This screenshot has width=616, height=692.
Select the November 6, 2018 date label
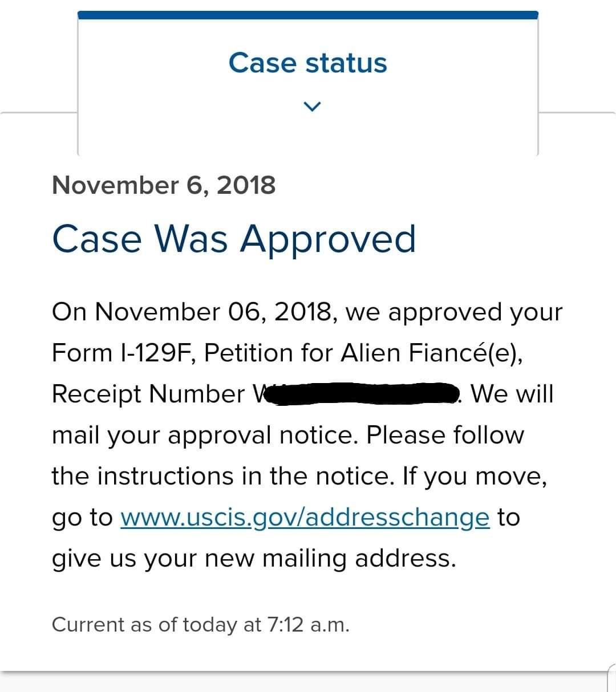[x=164, y=185]
